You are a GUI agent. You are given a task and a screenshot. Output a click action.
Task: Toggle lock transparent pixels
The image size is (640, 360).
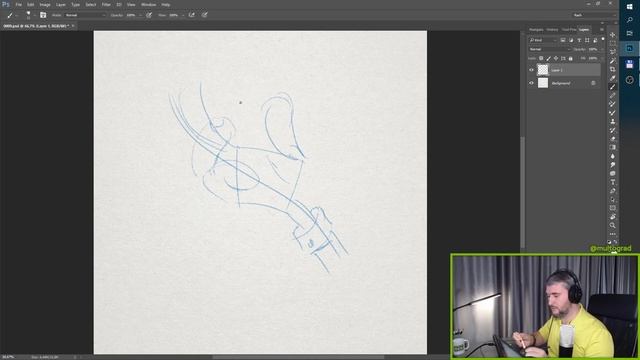(541, 58)
